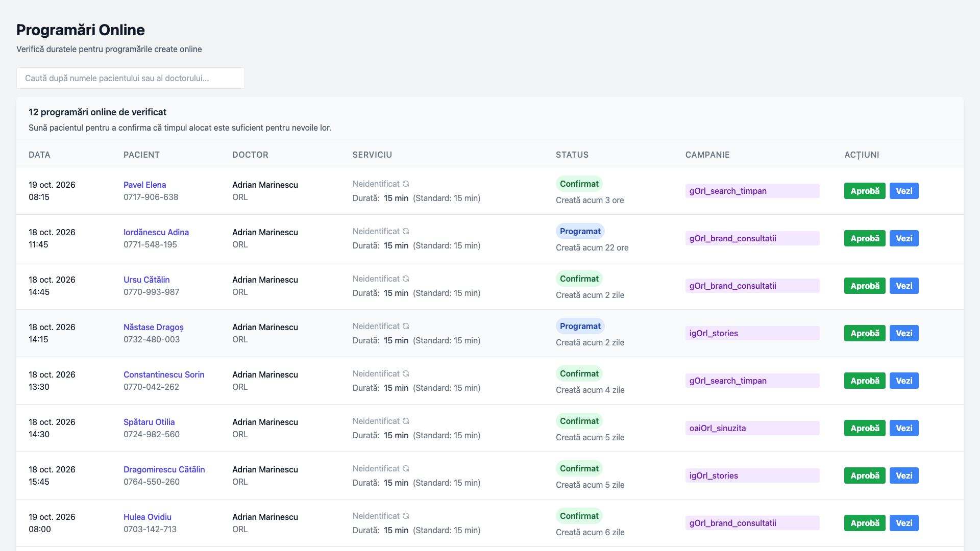Screen dimensions: 980x551
Task: Click the CAMPANIE column header
Action: coord(707,155)
